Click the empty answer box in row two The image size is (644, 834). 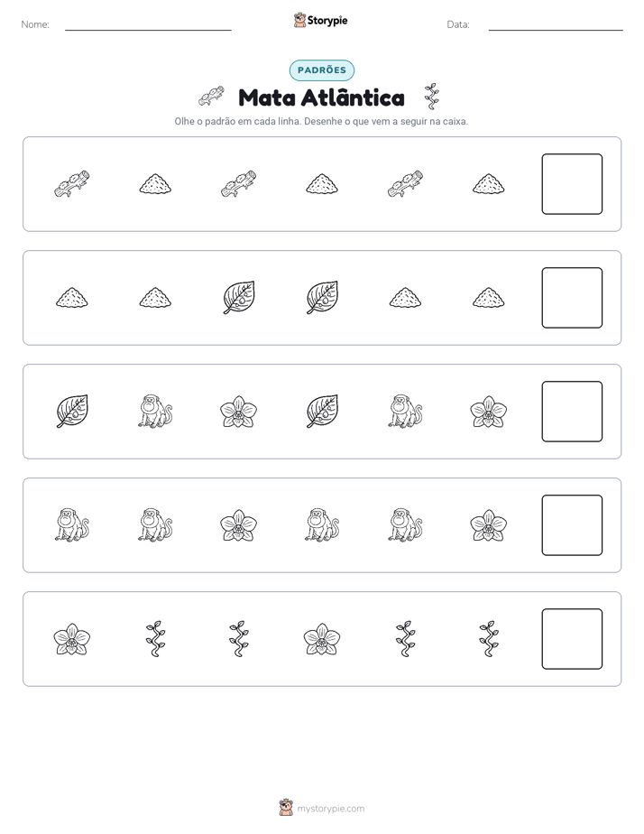pos(572,298)
